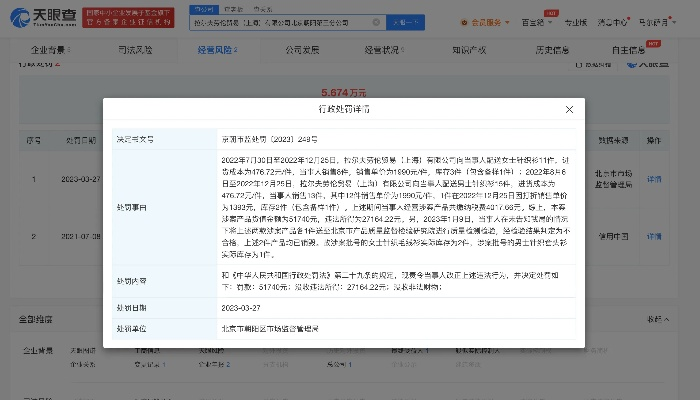Collapse the 全部维度 section with 收起
700x400 pixels.
658,319
